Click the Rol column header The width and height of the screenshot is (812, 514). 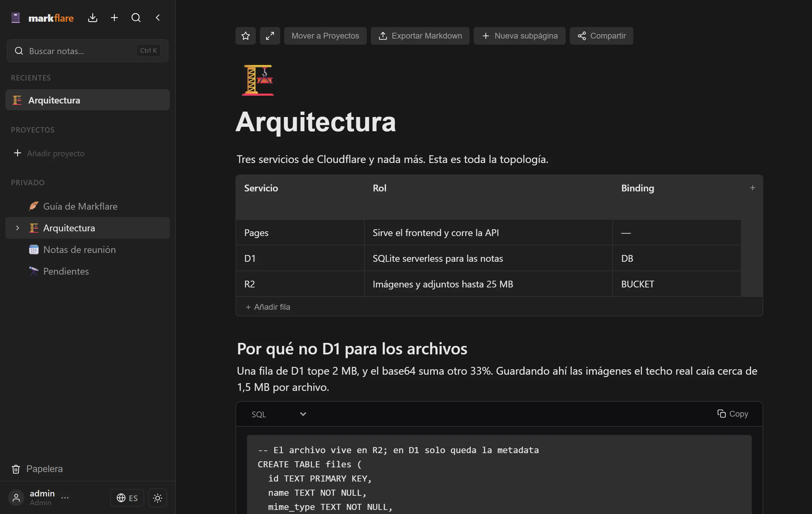[x=489, y=197]
